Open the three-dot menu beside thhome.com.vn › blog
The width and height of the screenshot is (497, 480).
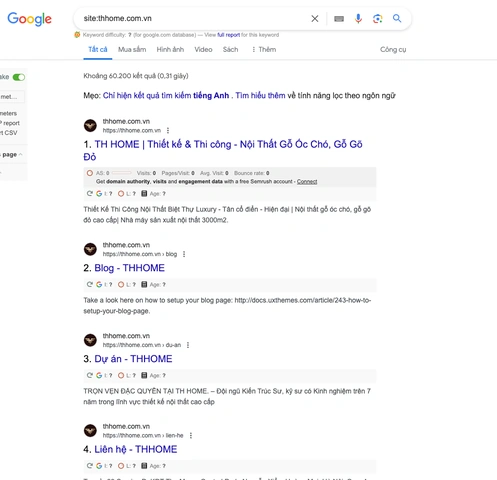(x=184, y=254)
